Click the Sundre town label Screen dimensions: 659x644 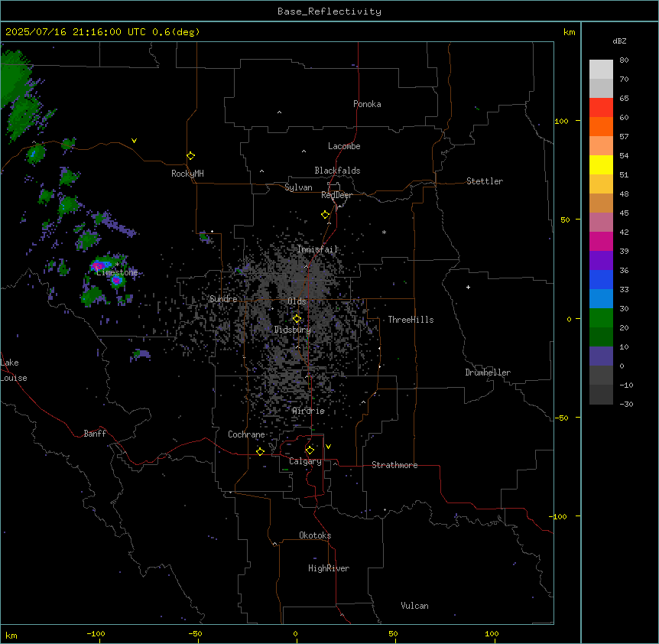(x=223, y=299)
